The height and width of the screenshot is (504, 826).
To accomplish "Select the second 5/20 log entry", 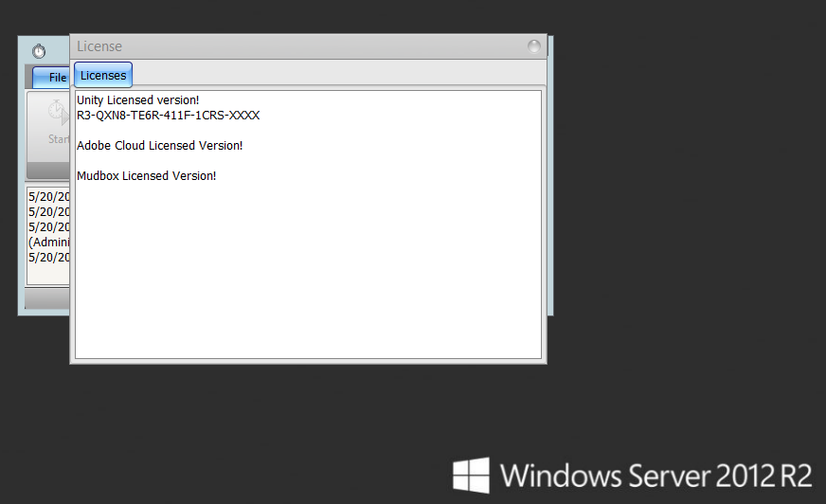I will click(49, 212).
